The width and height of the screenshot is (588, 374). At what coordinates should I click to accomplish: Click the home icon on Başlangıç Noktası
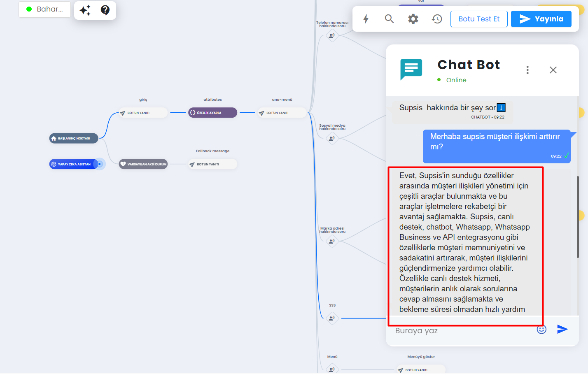(54, 138)
